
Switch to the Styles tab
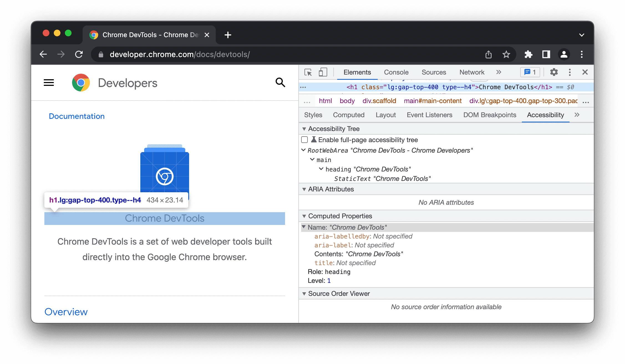pos(313,115)
